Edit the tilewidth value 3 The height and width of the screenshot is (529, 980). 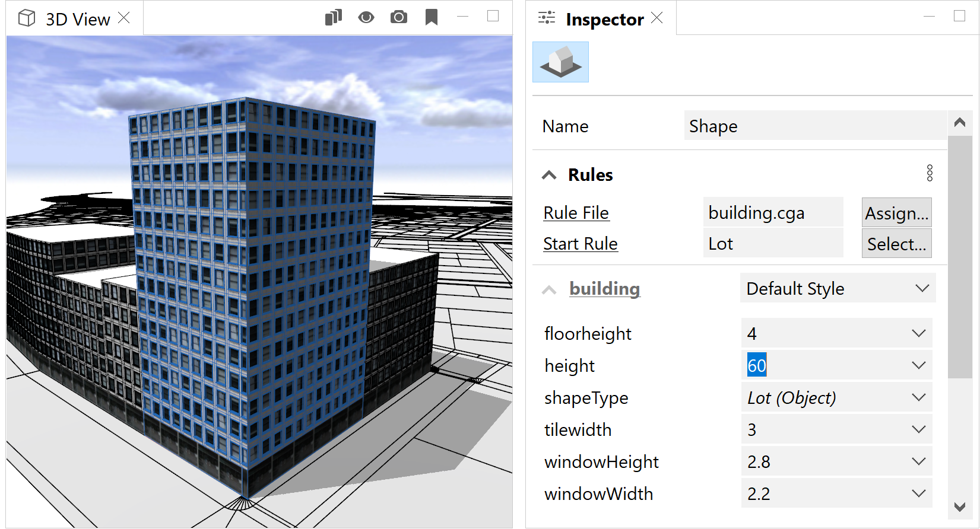click(x=825, y=429)
